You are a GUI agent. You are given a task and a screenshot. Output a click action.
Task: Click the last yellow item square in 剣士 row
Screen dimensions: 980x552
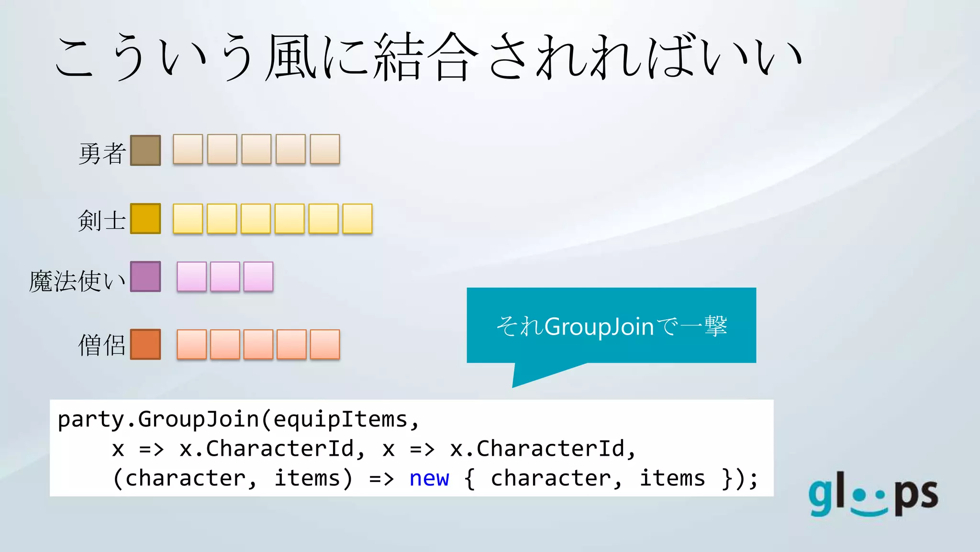coord(357,219)
